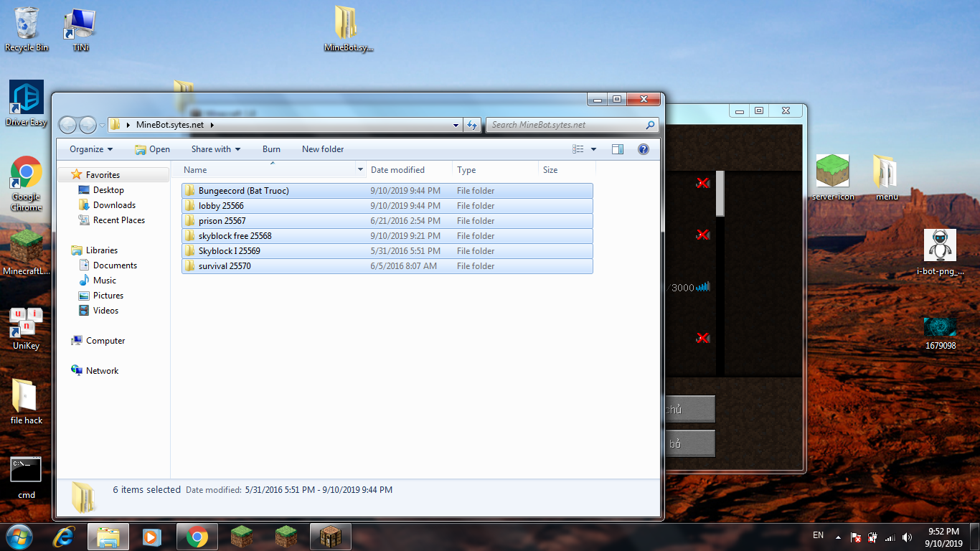Open Windows Media Player from the taskbar
980x551 pixels.
(x=152, y=537)
